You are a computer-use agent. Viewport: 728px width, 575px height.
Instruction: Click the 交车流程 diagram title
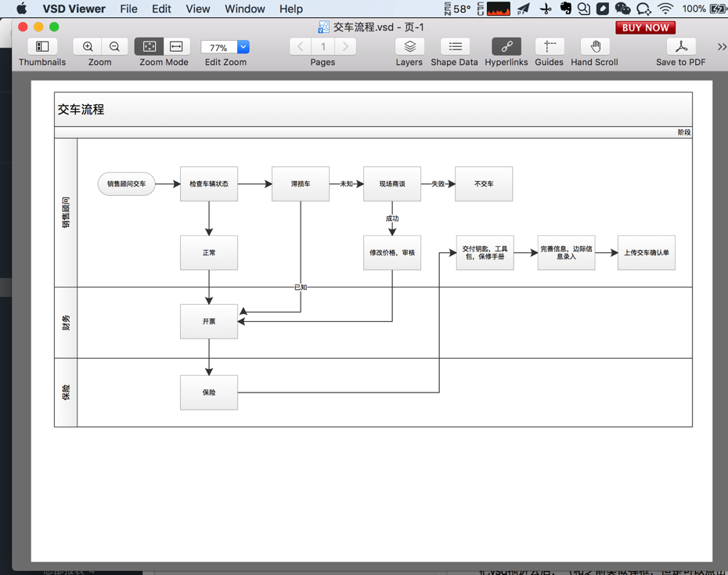81,110
